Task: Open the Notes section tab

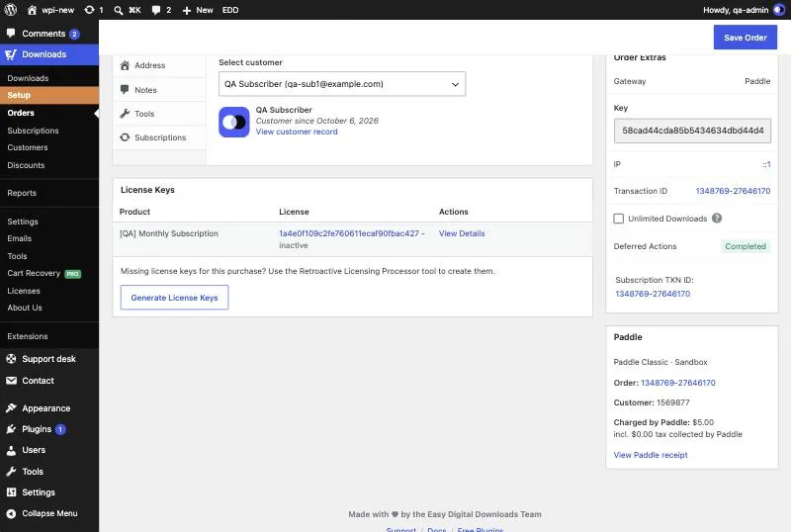Action: click(159, 89)
